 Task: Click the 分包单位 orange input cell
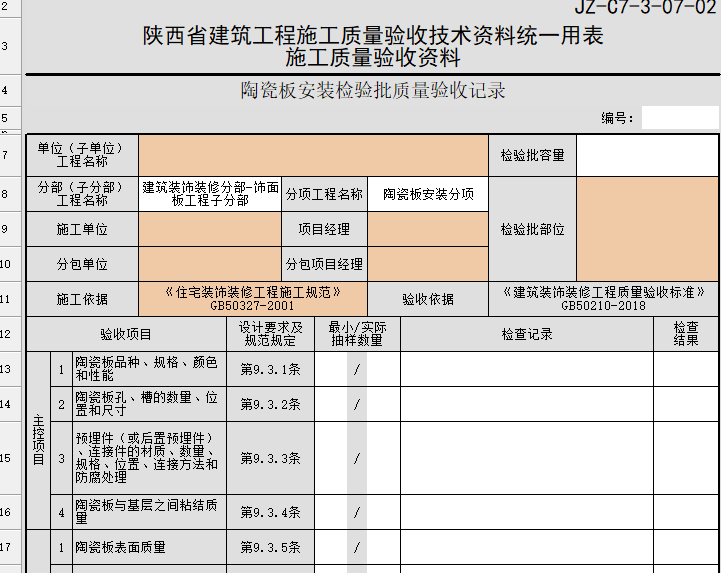coord(209,265)
